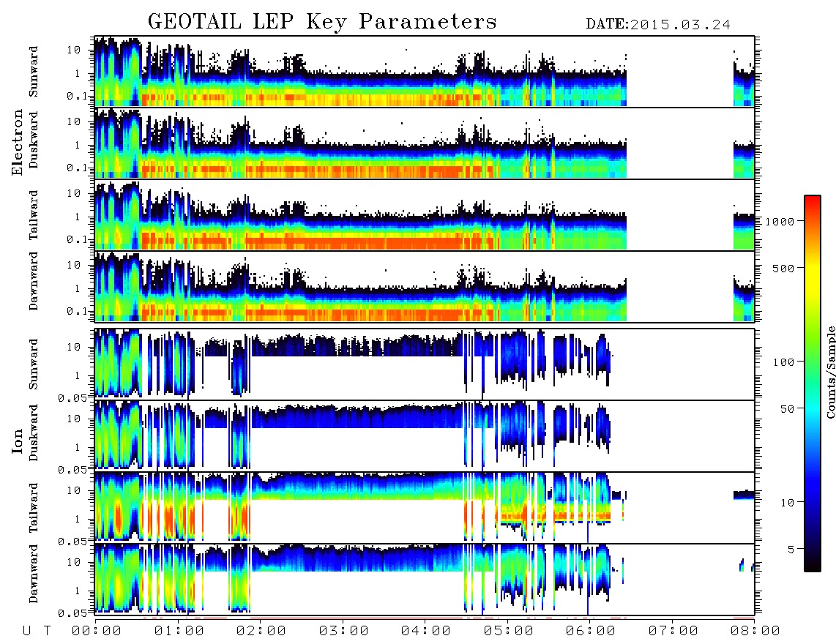Click the "1" tick of Electron Tailward panel

(77, 217)
